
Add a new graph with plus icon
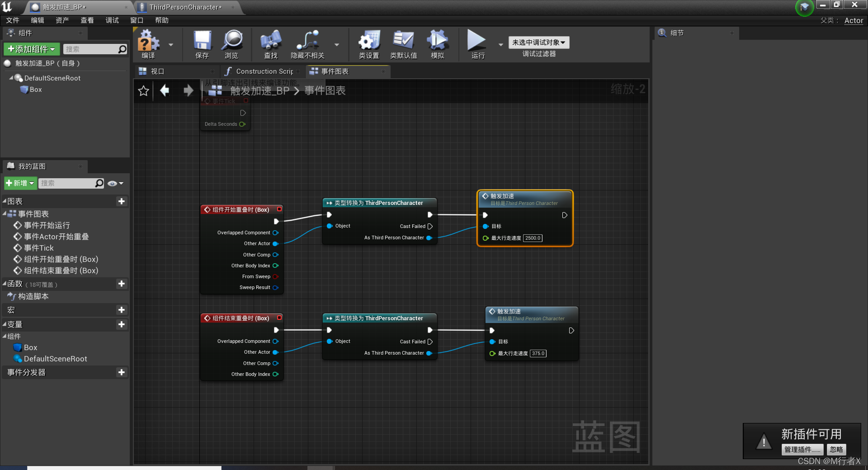pyautogui.click(x=121, y=201)
